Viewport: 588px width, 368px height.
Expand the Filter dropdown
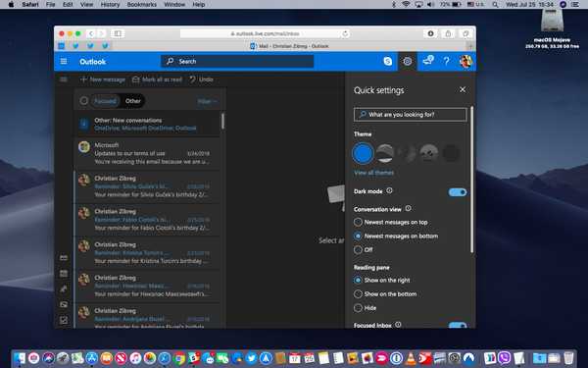pos(207,101)
